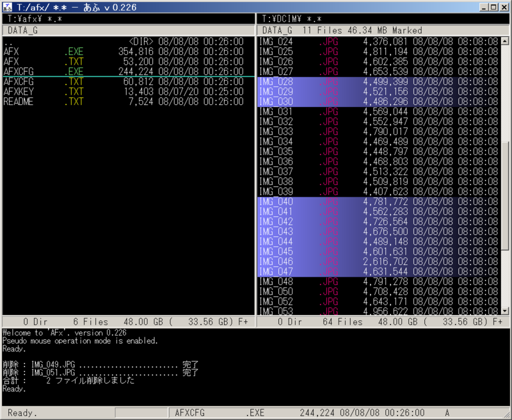Click the left pane DATA_G volume label
512x420 pixels.
[23, 30]
